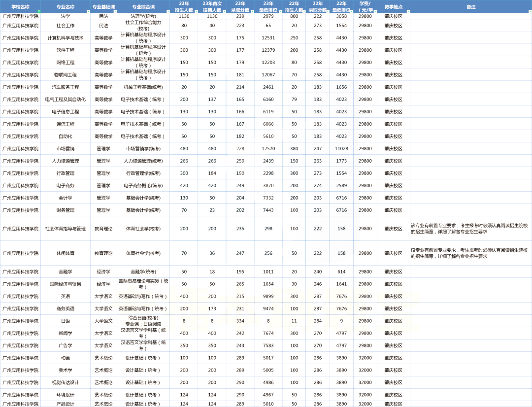Select the 市场营销学(统考) cell

pyautogui.click(x=143, y=149)
